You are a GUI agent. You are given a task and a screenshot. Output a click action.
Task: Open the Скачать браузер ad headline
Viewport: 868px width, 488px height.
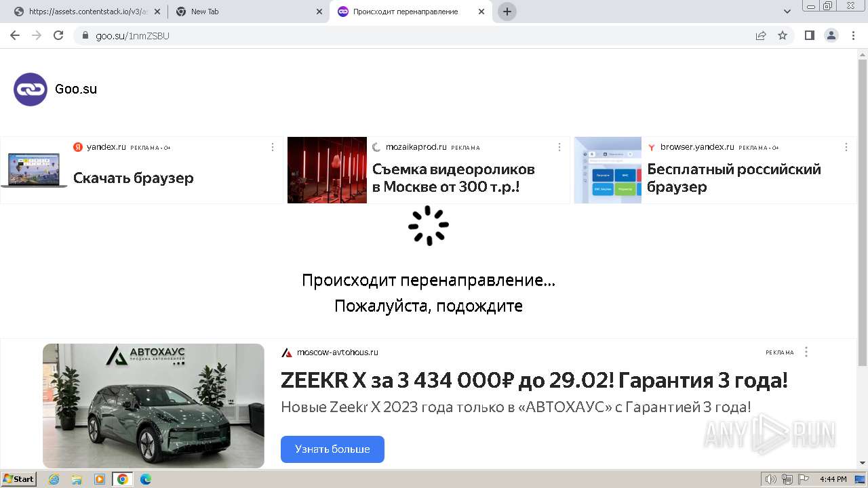click(134, 178)
